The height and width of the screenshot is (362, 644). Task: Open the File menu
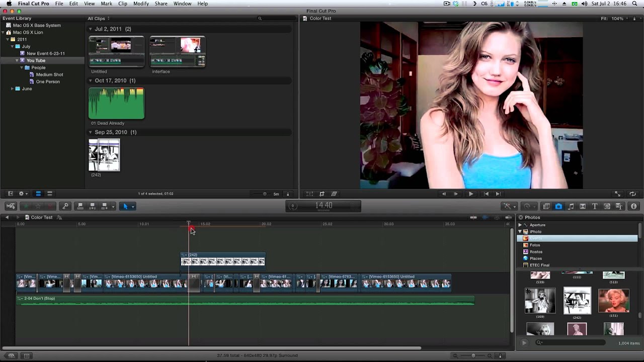click(x=59, y=4)
